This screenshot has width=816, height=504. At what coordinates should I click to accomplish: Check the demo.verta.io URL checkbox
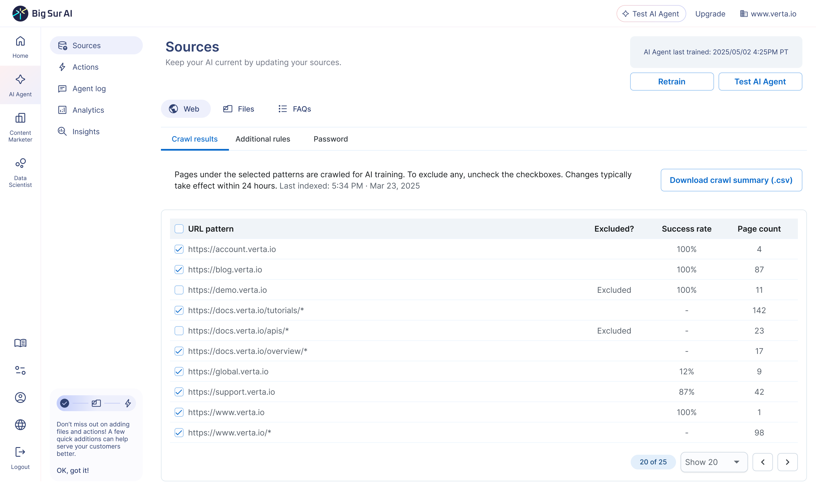pyautogui.click(x=179, y=290)
